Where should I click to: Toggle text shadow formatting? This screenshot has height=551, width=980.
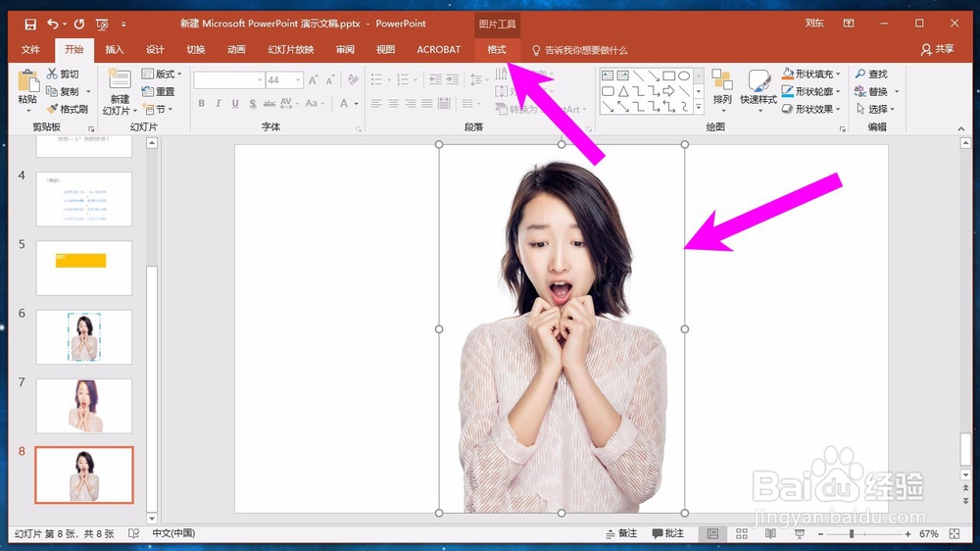tap(253, 103)
